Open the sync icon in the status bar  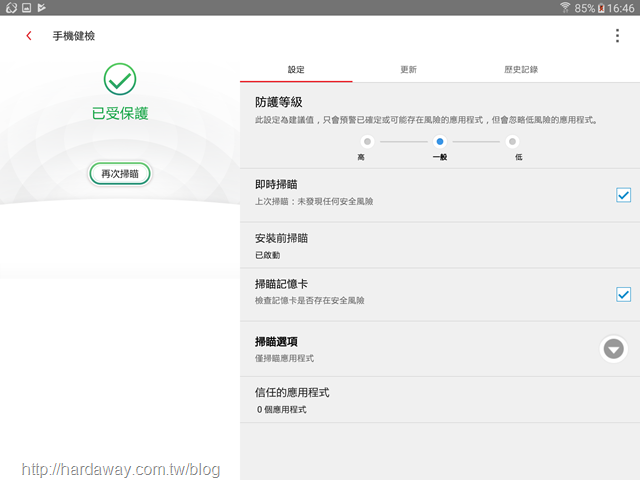11,8
